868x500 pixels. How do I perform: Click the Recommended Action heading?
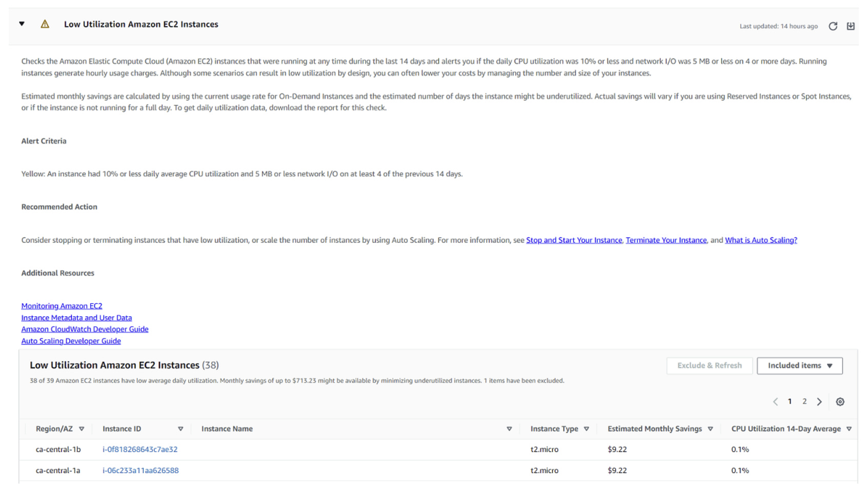pyautogui.click(x=59, y=207)
